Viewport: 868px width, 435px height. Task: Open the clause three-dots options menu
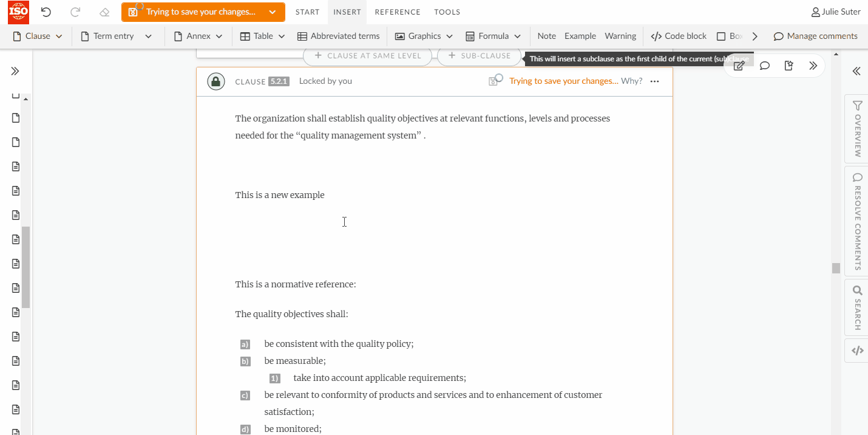tap(654, 81)
